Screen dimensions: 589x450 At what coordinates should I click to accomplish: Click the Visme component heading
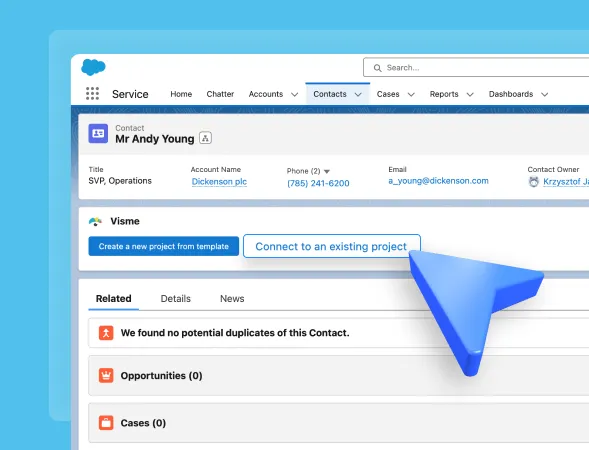point(125,221)
